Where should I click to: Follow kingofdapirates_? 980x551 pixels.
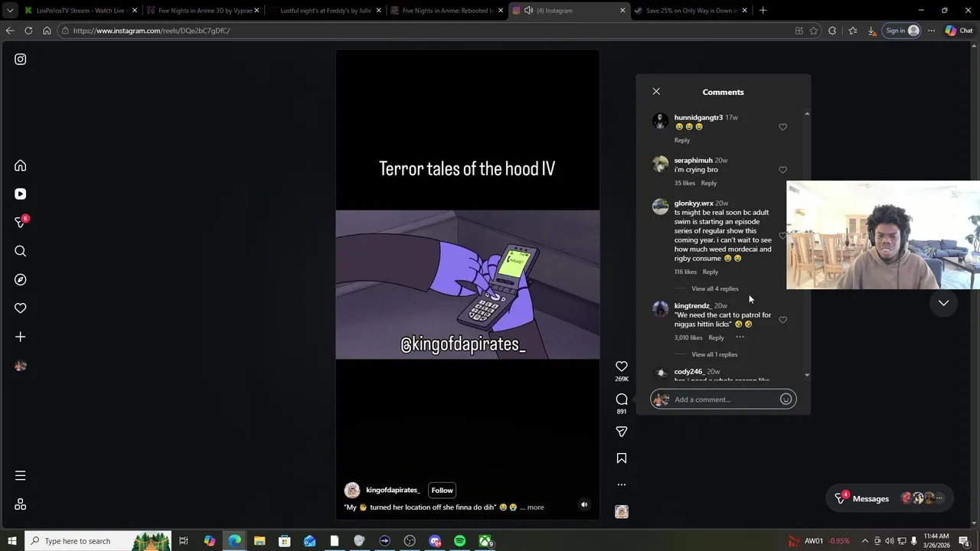[442, 491]
